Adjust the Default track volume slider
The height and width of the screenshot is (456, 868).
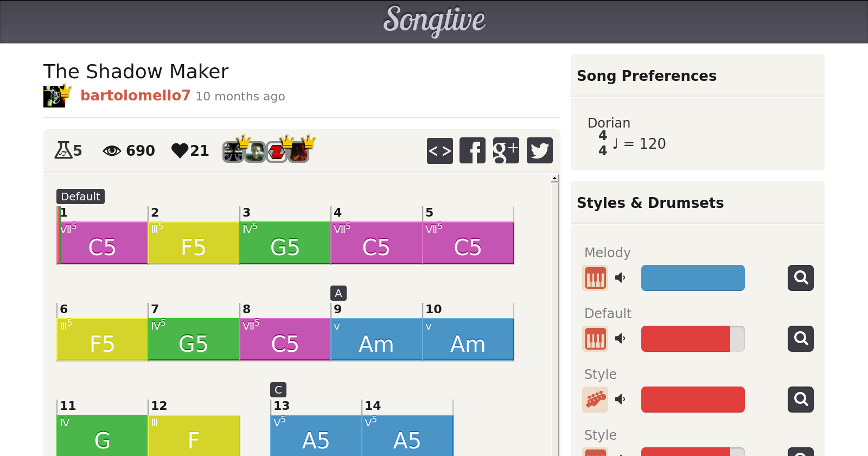(x=692, y=339)
